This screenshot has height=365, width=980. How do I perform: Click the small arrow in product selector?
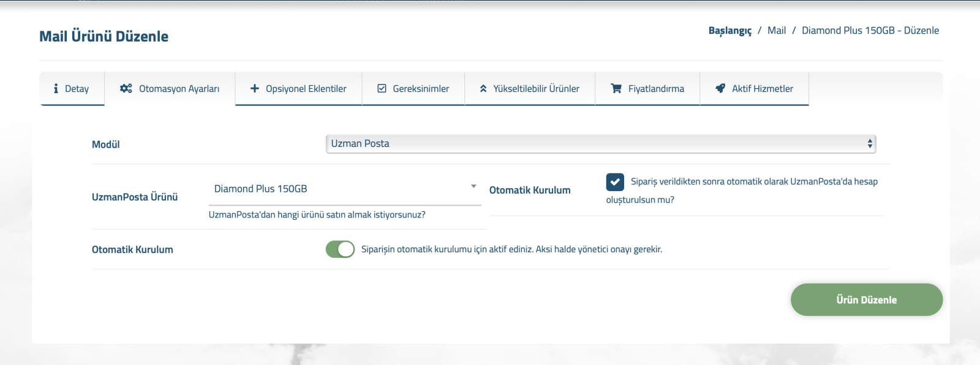click(x=473, y=186)
